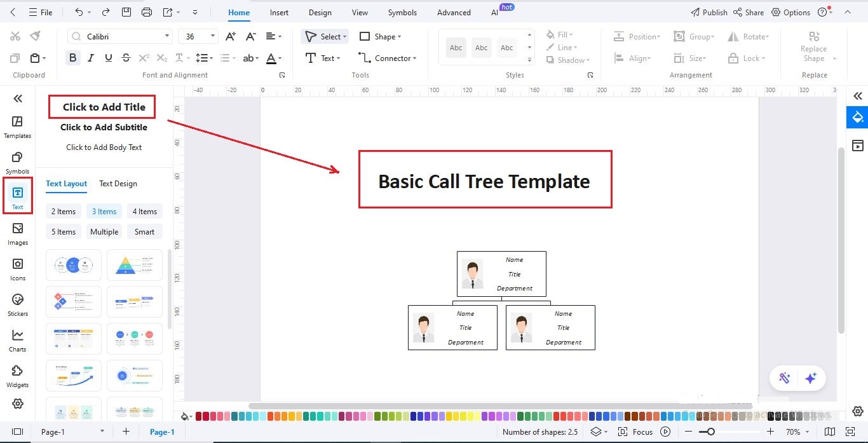
Task: Click the Cut scissors icon
Action: coord(15,36)
